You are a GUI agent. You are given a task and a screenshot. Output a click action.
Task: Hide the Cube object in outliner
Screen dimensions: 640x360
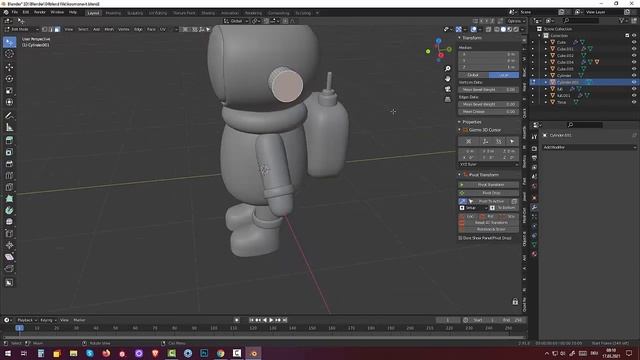point(634,42)
